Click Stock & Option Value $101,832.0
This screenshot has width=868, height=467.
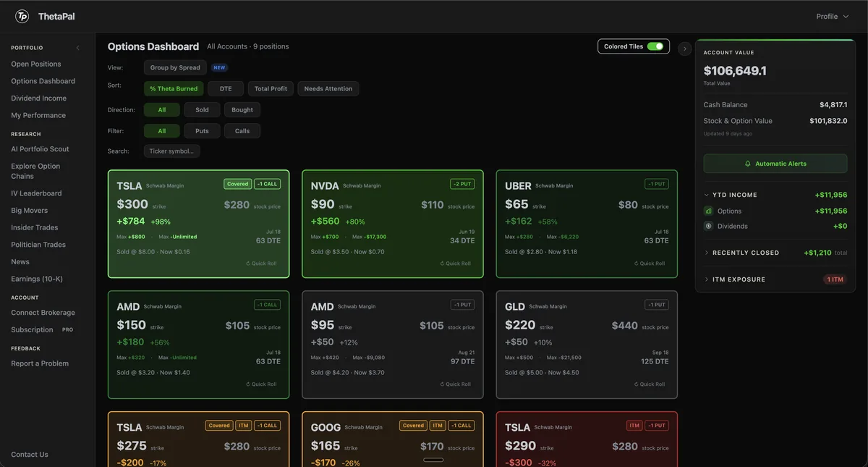(828, 121)
